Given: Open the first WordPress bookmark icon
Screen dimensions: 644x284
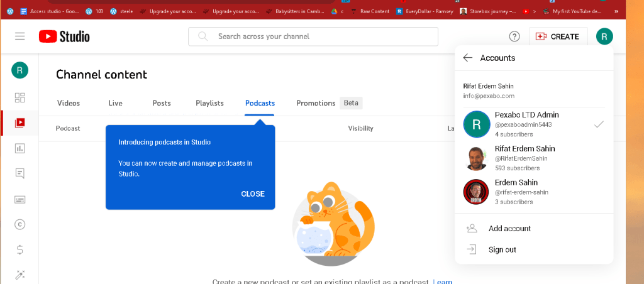Looking at the screenshot, I should click(10, 11).
